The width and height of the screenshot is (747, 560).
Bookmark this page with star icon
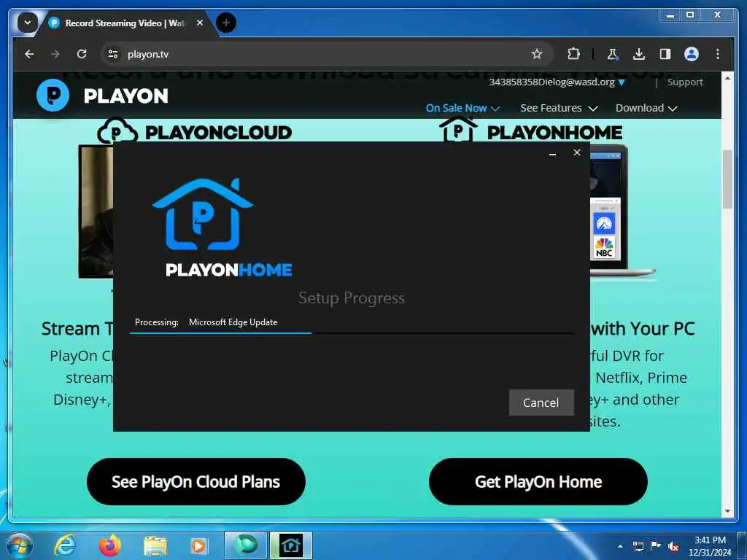tap(537, 54)
